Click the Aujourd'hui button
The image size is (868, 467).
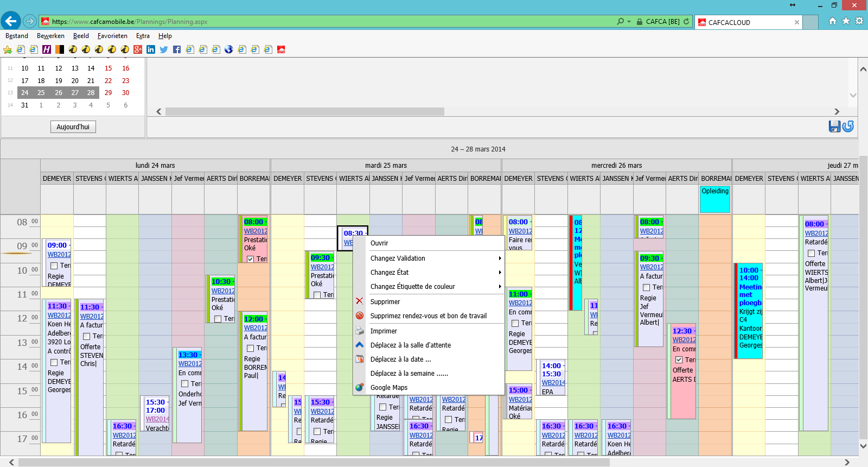73,127
